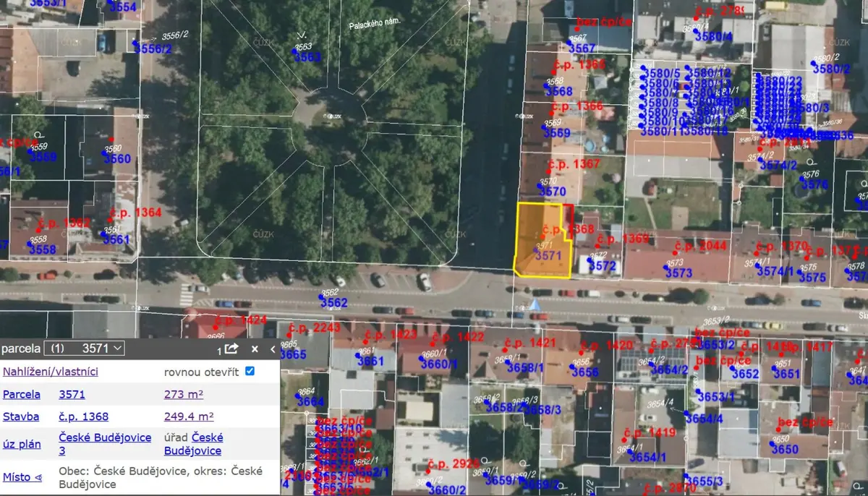The width and height of the screenshot is (868, 496).
Task: Open the Stavba link
Action: (x=21, y=416)
